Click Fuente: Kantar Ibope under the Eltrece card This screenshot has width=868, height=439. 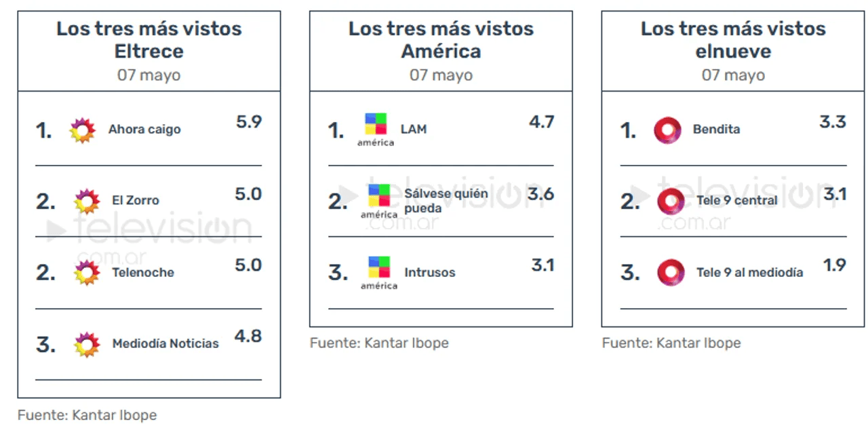87,415
